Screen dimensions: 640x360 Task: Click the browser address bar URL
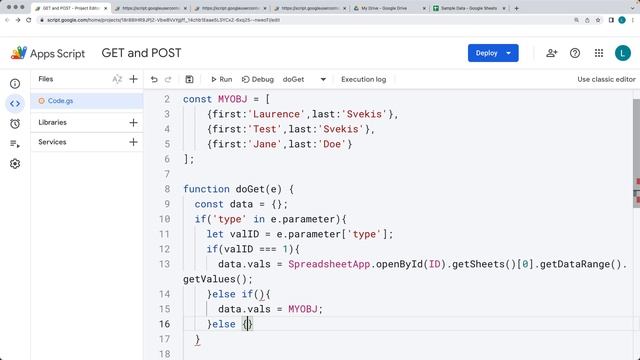coord(163,20)
